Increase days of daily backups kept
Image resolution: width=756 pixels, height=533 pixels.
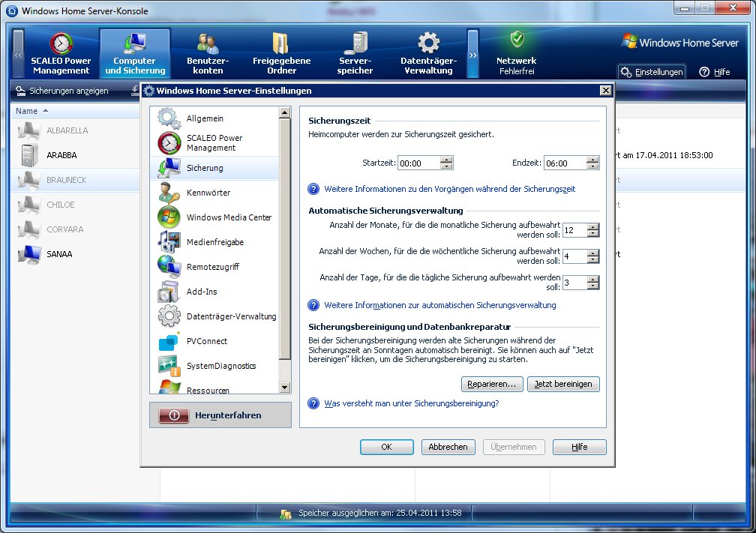click(593, 279)
